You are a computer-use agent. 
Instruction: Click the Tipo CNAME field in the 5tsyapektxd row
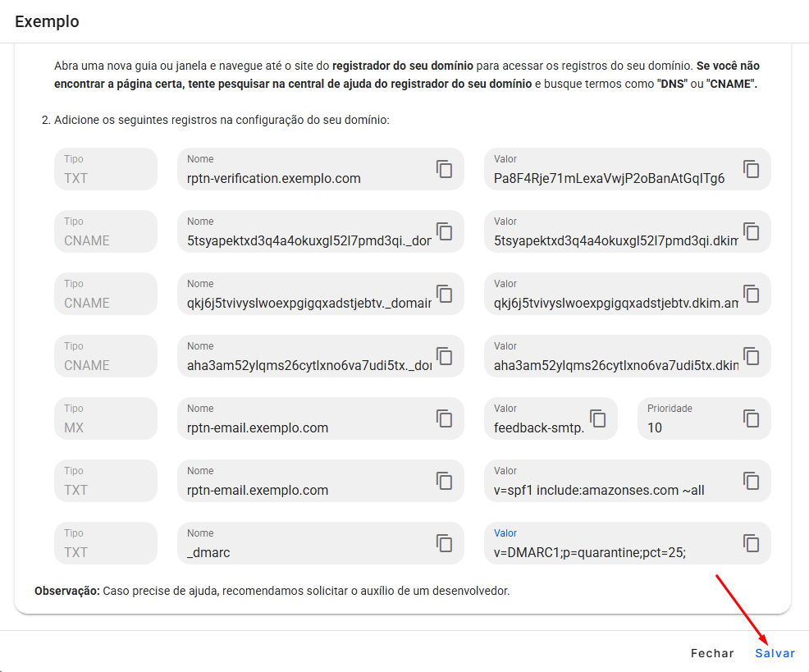pyautogui.click(x=106, y=231)
